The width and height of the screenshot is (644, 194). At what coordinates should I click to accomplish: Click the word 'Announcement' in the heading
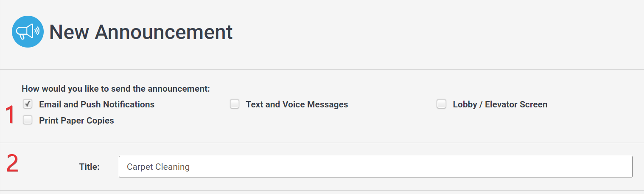pyautogui.click(x=163, y=32)
